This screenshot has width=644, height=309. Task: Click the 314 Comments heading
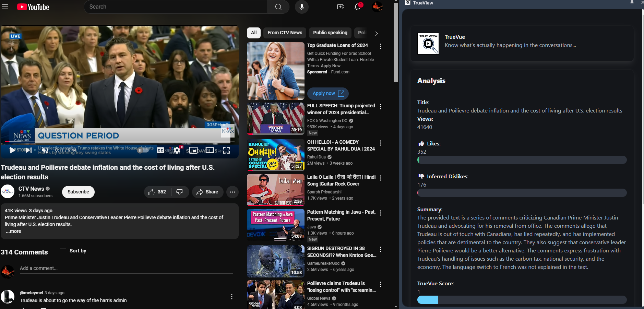(x=24, y=252)
